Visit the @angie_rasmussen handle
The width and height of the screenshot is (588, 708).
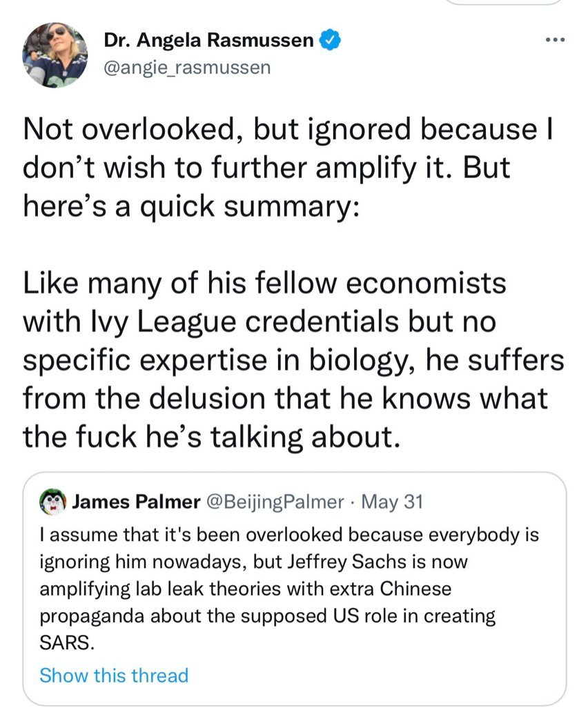point(188,68)
